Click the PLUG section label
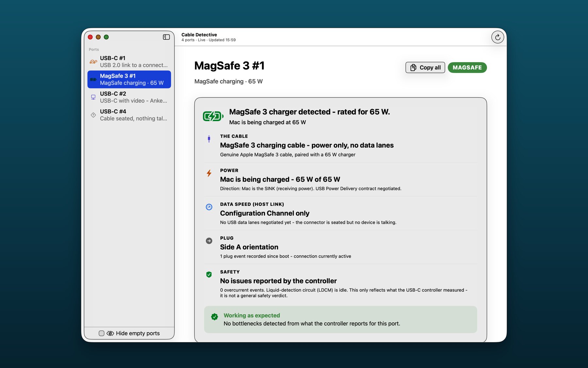Image resolution: width=588 pixels, height=368 pixels. (227, 238)
